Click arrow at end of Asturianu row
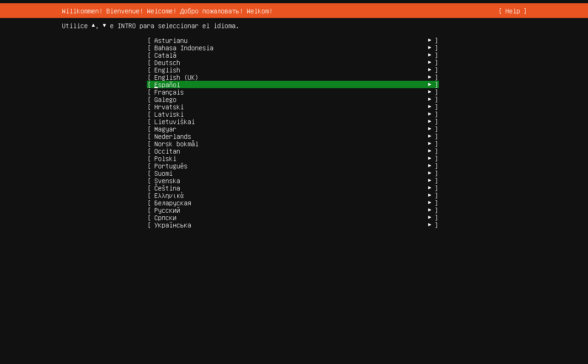Viewport: 588px width, 364px height. tap(430, 40)
